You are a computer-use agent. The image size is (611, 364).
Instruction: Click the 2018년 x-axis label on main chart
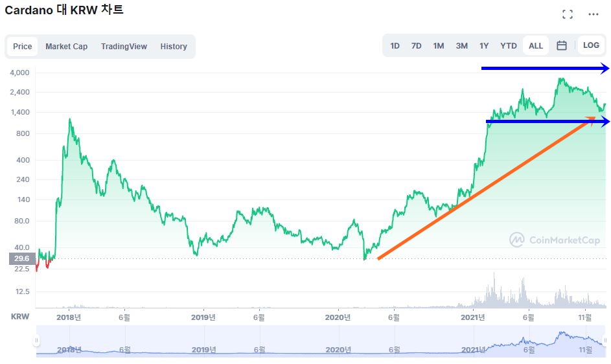point(69,317)
